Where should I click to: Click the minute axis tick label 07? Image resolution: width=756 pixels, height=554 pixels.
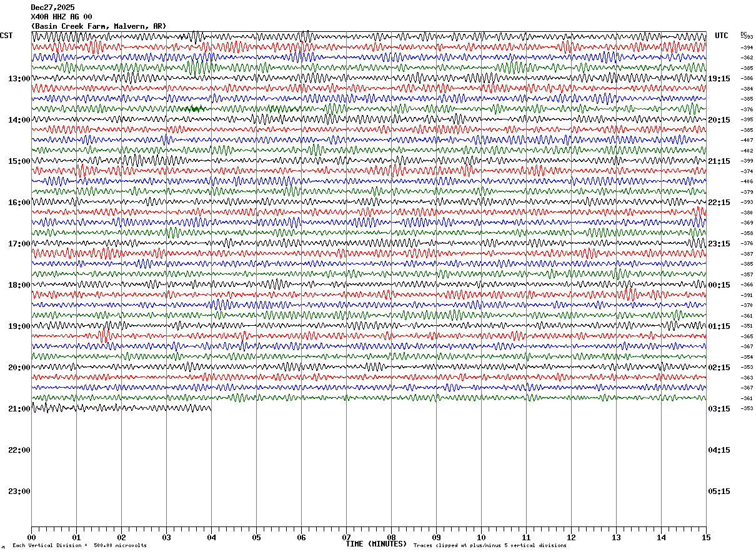[x=346, y=537]
